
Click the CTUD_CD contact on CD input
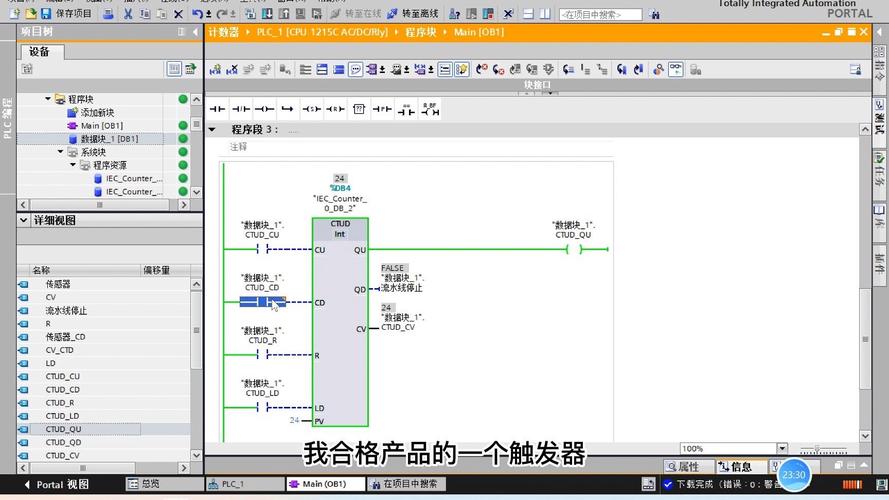pyautogui.click(x=263, y=302)
